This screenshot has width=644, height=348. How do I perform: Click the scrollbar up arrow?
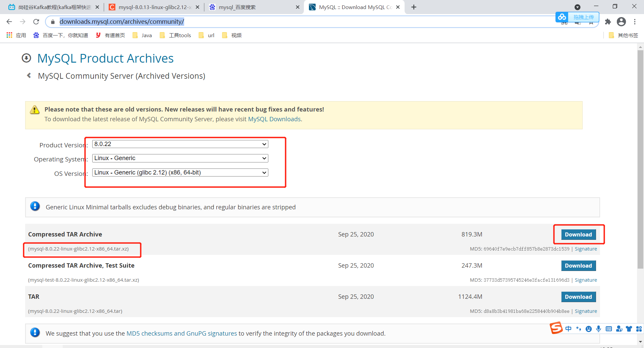[640, 47]
